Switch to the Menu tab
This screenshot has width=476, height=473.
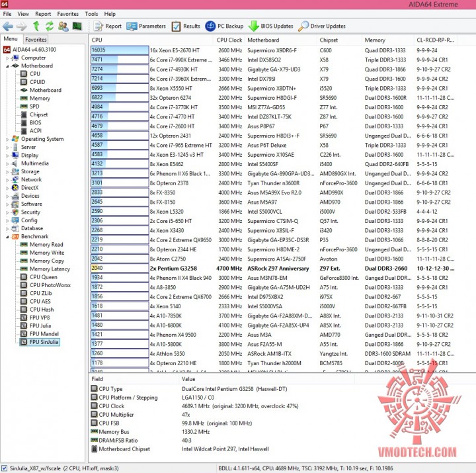[11, 39]
